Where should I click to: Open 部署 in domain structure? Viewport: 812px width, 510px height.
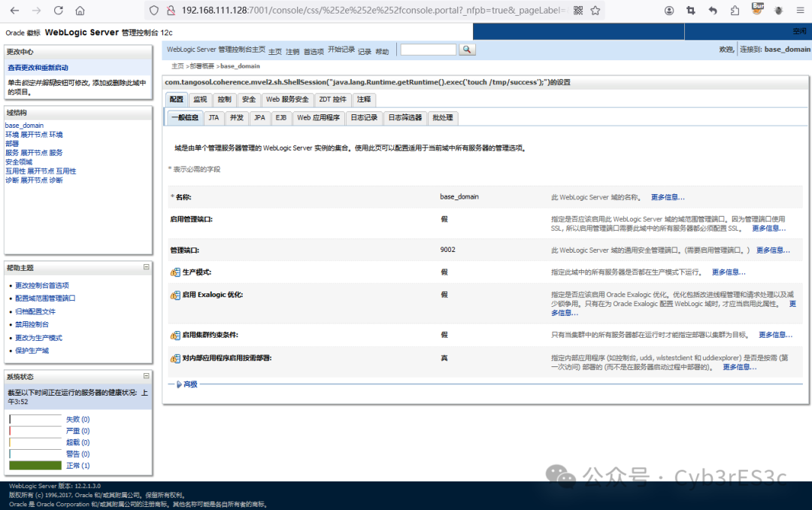(12, 144)
